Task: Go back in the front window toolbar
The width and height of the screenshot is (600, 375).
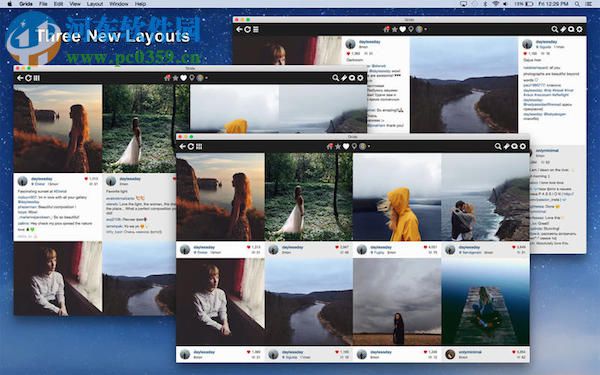Action: (182, 147)
